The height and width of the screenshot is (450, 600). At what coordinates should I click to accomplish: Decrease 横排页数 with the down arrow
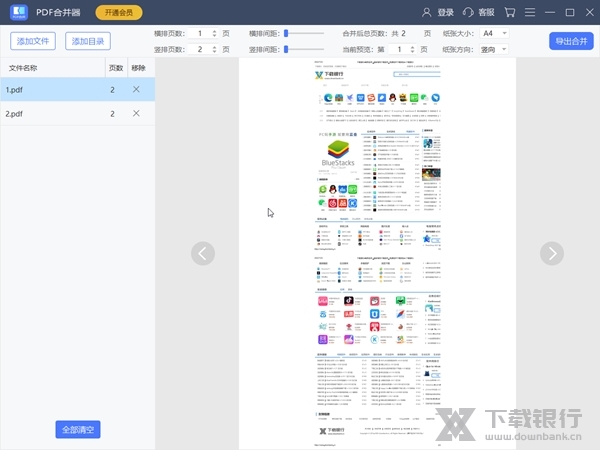click(214, 36)
